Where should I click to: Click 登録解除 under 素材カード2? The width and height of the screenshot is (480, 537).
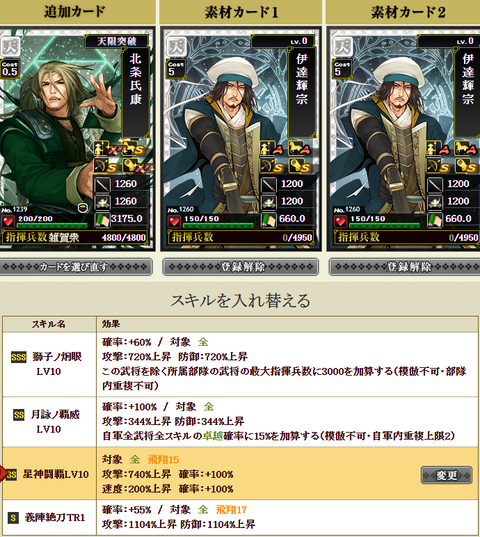pyautogui.click(x=405, y=267)
